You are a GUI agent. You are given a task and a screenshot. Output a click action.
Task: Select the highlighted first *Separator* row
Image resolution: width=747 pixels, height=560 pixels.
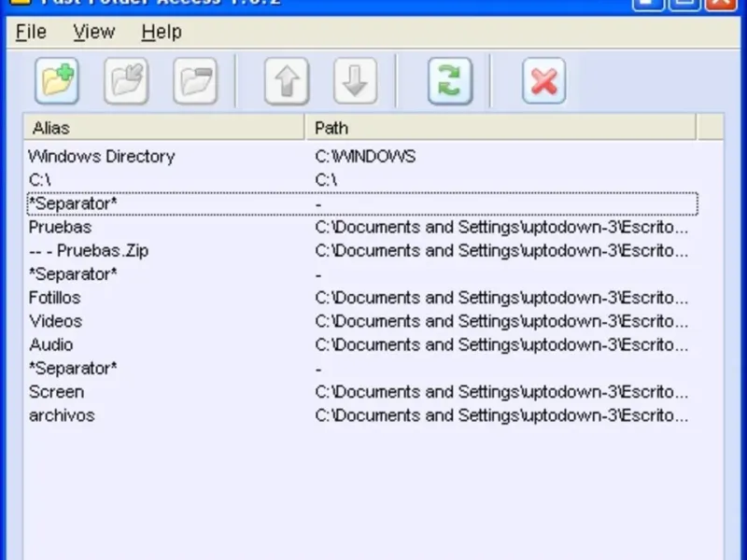tap(362, 203)
